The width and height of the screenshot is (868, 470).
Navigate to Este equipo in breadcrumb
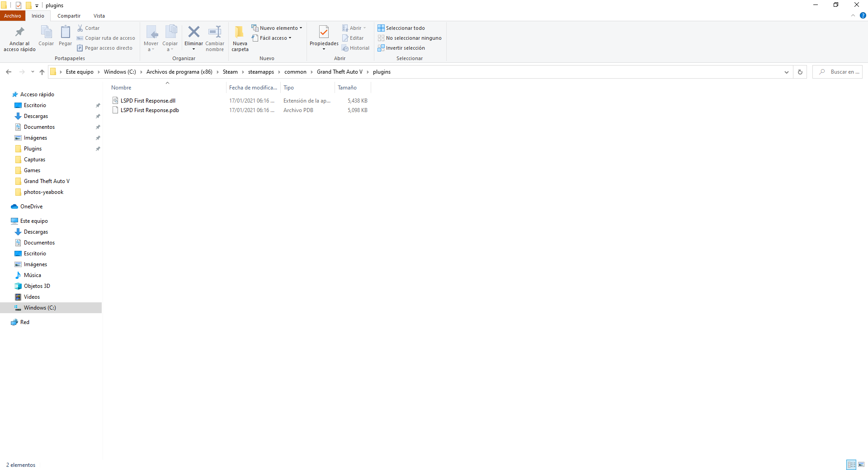[x=80, y=72]
